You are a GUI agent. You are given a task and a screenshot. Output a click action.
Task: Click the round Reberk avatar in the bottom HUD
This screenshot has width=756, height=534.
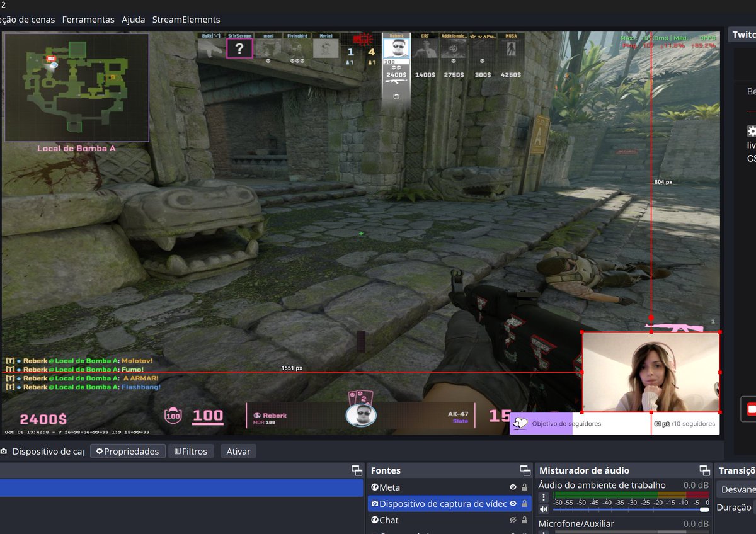361,416
